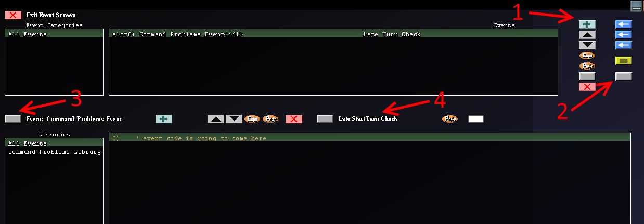Click the topmost blue left-arrow icon
This screenshot has height=224, width=644.
[x=623, y=24]
